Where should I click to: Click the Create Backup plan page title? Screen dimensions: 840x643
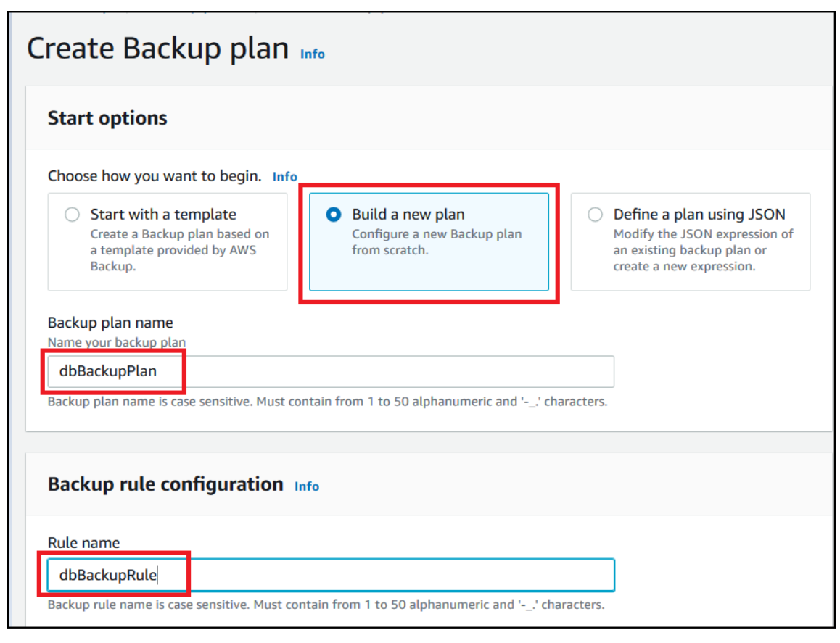157,48
